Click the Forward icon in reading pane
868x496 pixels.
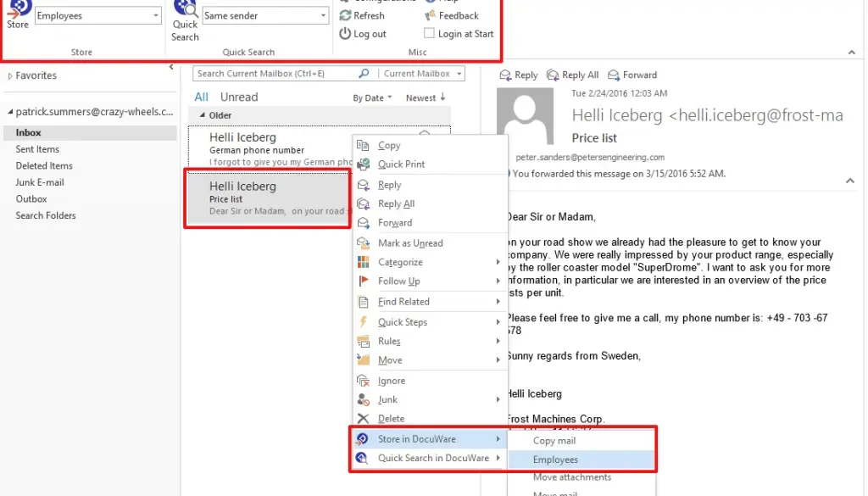point(614,75)
